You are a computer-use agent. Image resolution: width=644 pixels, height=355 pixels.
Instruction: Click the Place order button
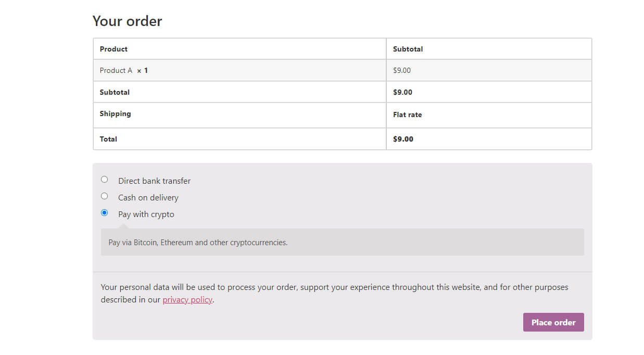tap(553, 322)
